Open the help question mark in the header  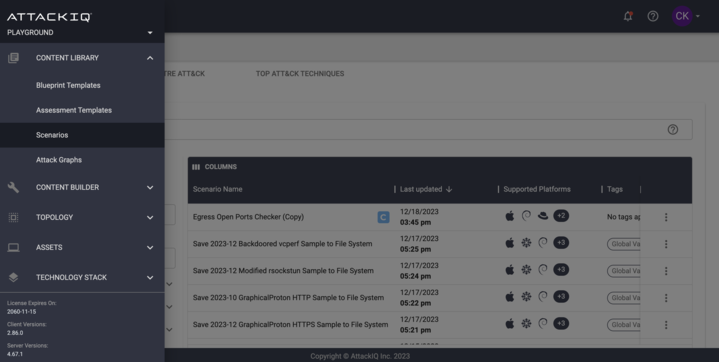pyautogui.click(x=653, y=17)
